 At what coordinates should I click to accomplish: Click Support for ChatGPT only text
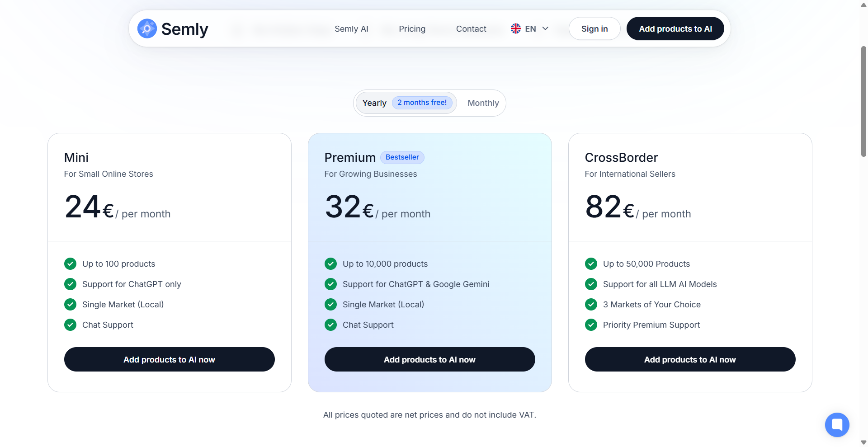[x=132, y=284]
